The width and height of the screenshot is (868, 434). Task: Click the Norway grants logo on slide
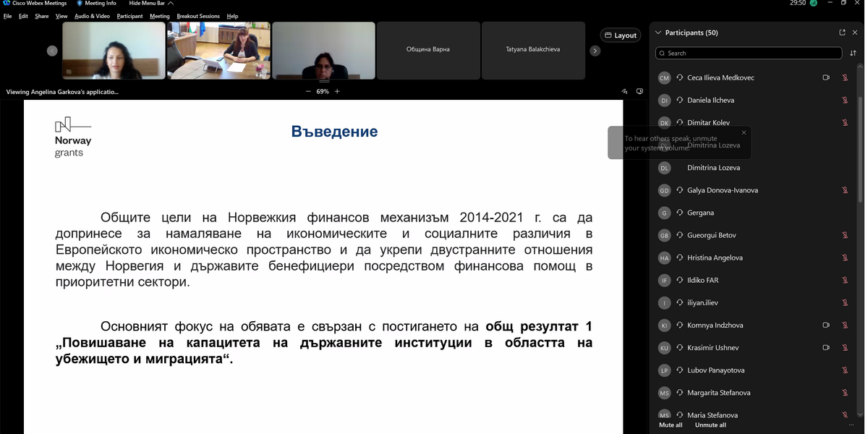pyautogui.click(x=73, y=137)
